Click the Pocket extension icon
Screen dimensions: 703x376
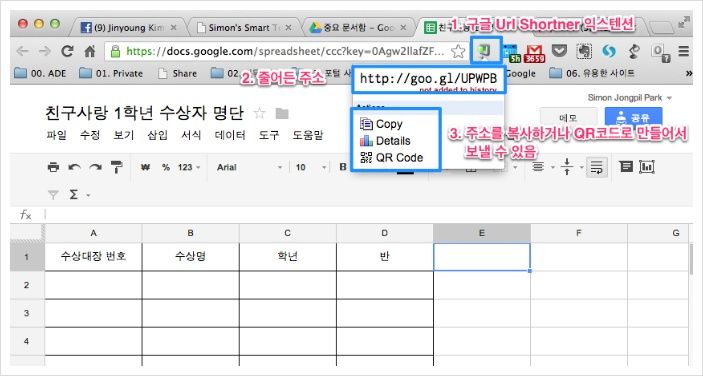point(559,51)
